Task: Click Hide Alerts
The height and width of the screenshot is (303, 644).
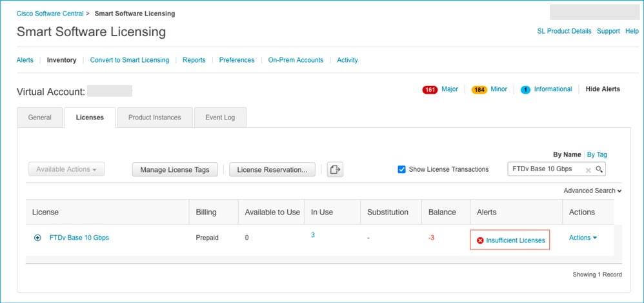Action: point(603,89)
